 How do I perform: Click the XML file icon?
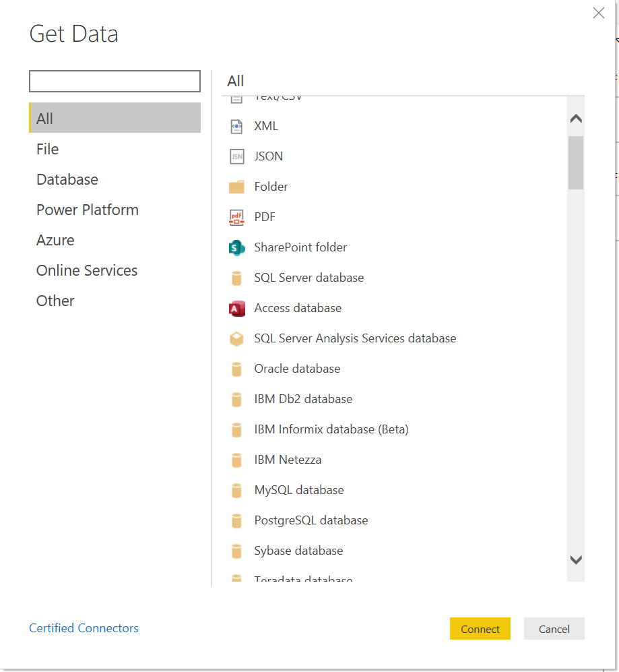(236, 127)
